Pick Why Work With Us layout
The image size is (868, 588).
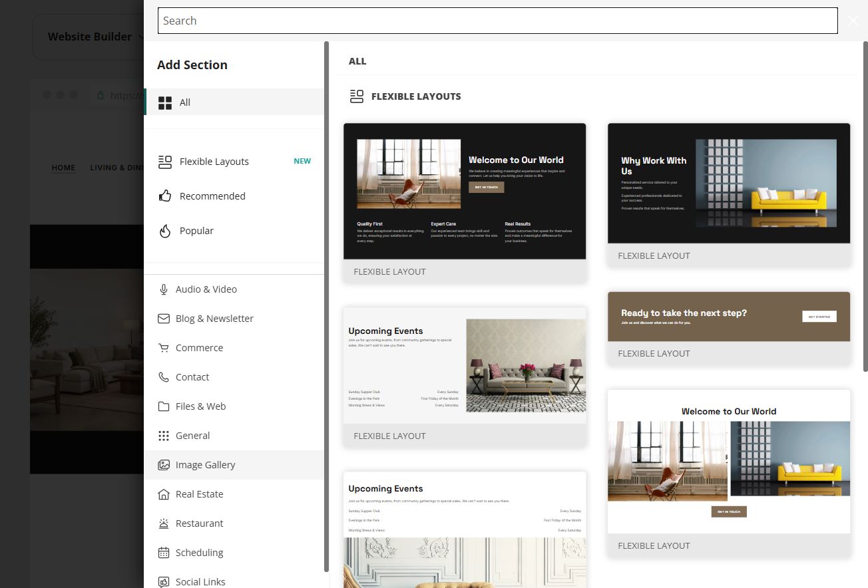coord(729,196)
